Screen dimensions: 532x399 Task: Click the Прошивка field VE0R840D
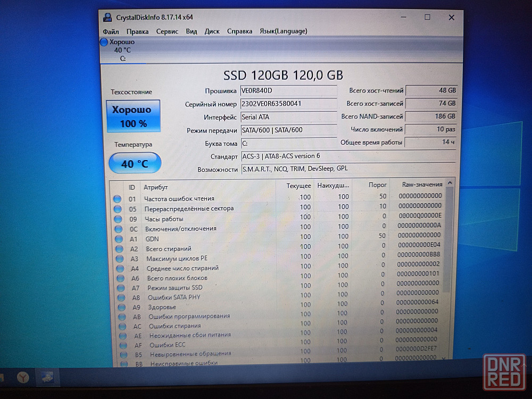(x=288, y=91)
